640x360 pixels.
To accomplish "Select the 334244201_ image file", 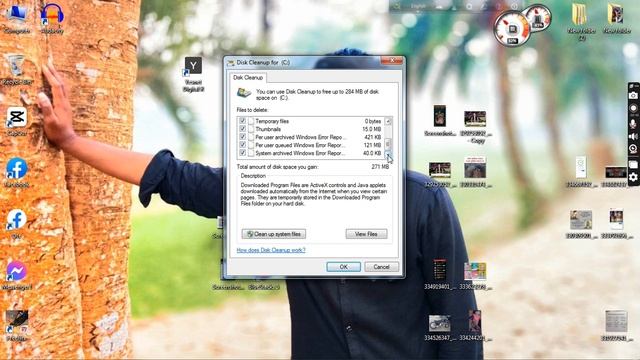I will (x=476, y=325).
